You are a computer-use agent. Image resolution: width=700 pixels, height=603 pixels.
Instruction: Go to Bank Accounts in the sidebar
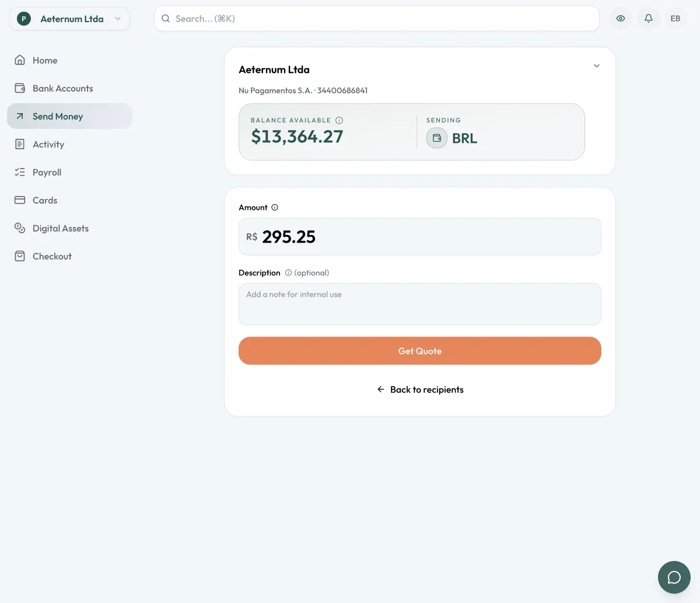(70, 88)
